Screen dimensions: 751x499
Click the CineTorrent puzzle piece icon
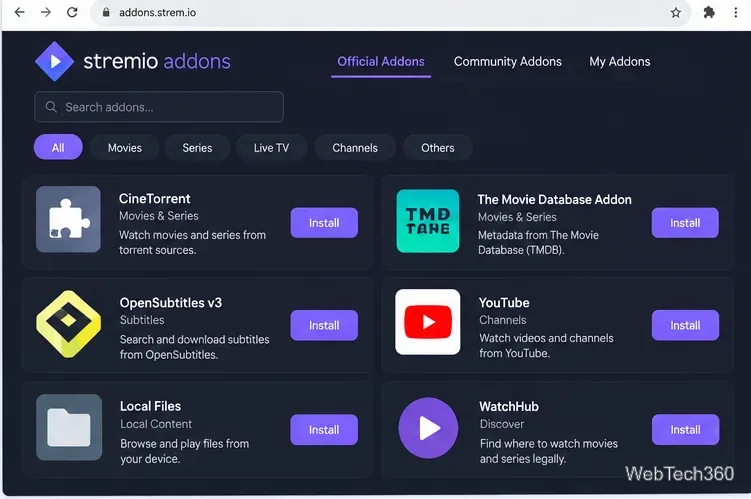pos(68,219)
